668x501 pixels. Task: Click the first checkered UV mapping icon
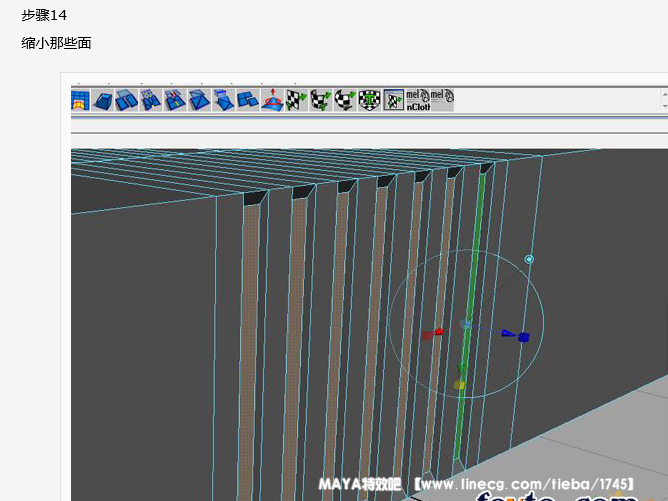coord(296,99)
